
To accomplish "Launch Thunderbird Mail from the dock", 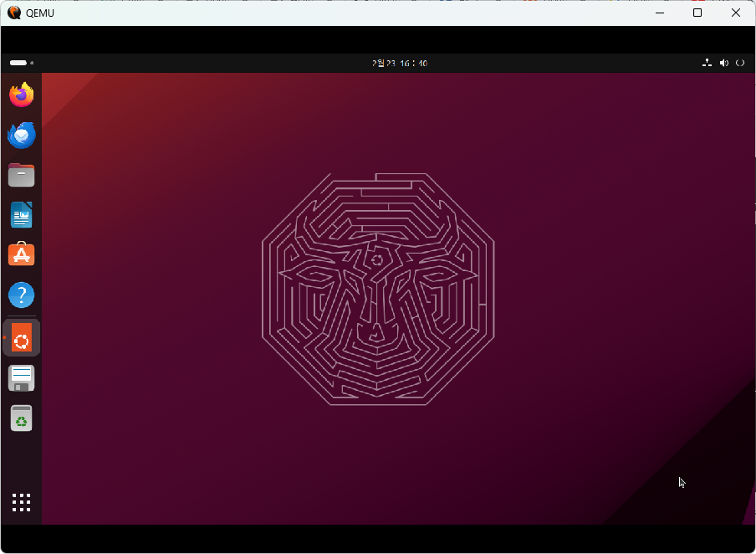I will pos(21,135).
